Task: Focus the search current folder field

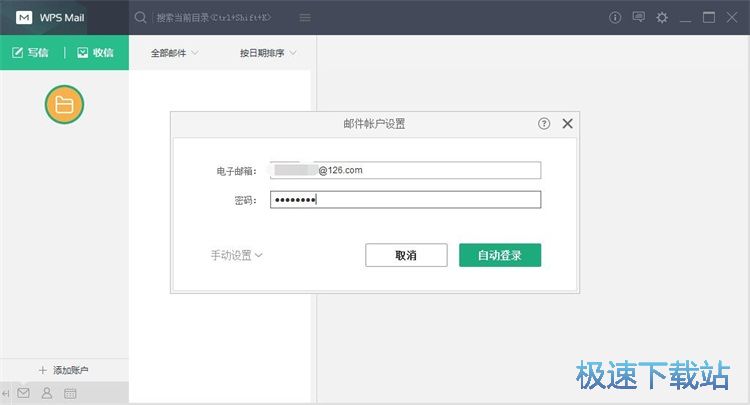Action: pyautogui.click(x=213, y=18)
